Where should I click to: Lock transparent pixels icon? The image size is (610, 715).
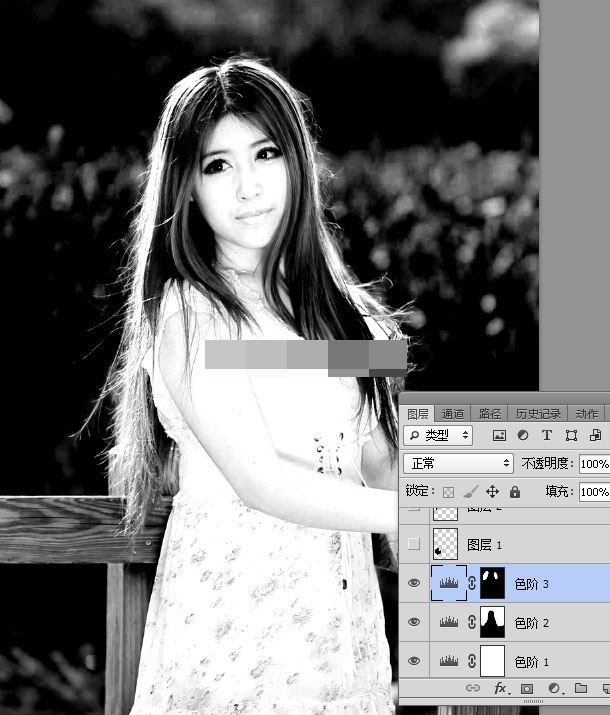click(448, 492)
